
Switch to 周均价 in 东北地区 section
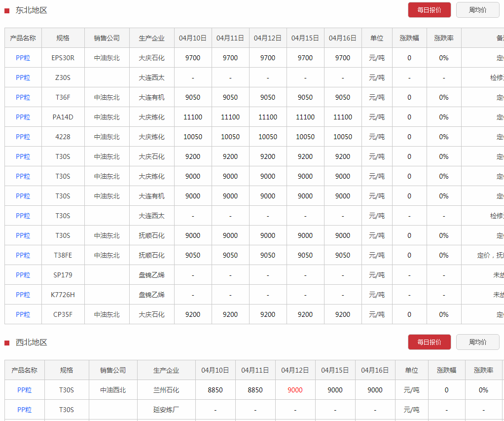point(477,10)
